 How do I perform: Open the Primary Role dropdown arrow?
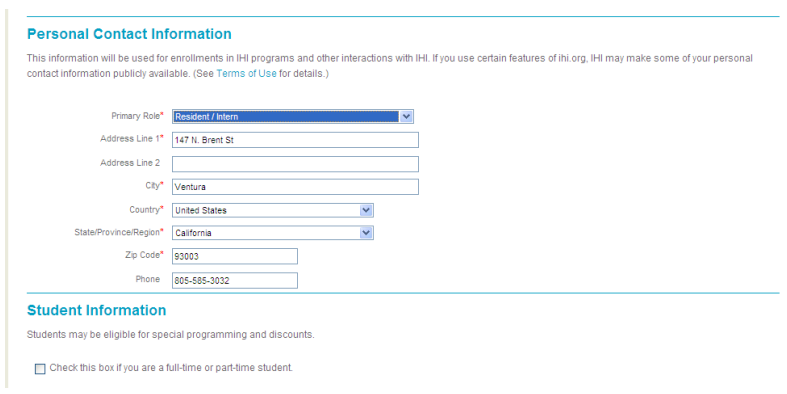pos(406,116)
